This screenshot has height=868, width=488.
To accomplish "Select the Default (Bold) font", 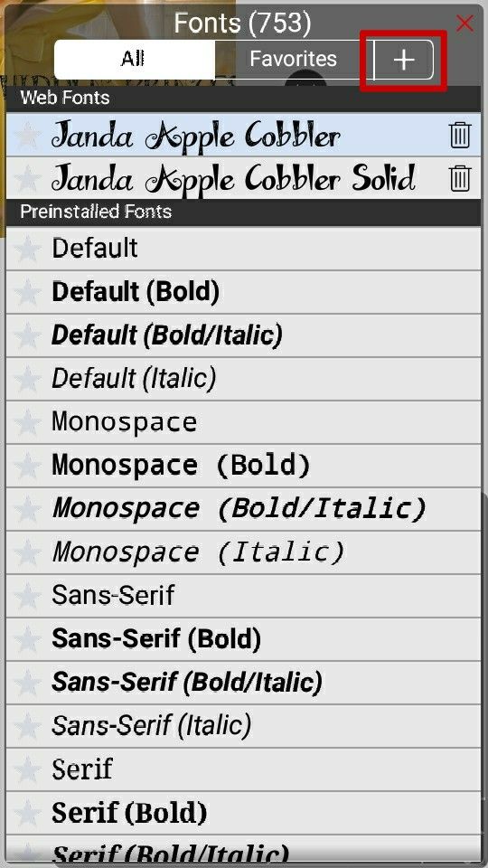I will point(243,292).
